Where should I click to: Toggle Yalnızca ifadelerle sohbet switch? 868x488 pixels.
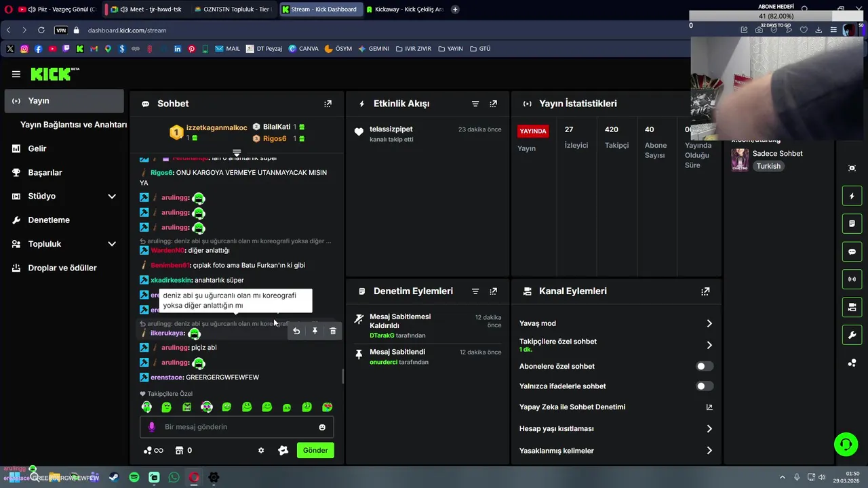coord(705,386)
